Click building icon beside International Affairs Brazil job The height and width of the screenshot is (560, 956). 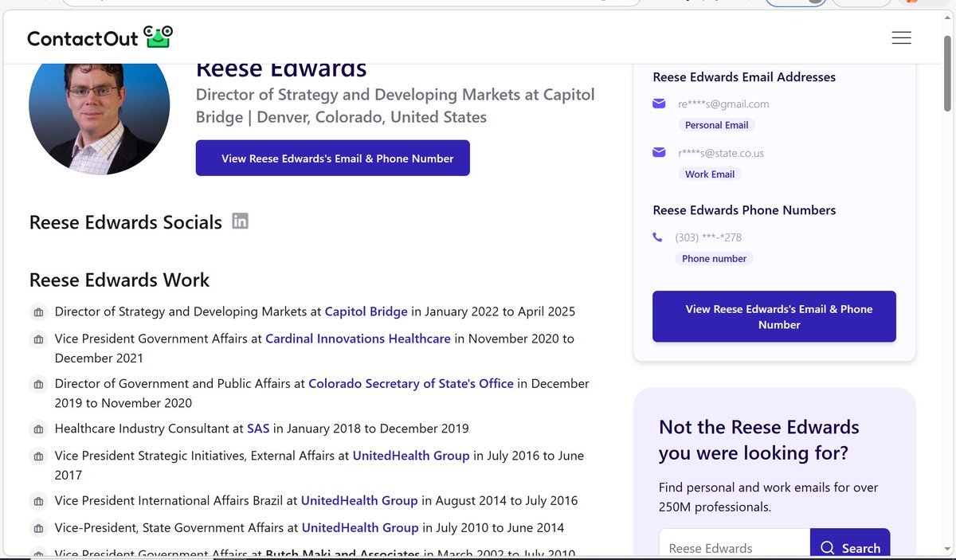coord(37,502)
